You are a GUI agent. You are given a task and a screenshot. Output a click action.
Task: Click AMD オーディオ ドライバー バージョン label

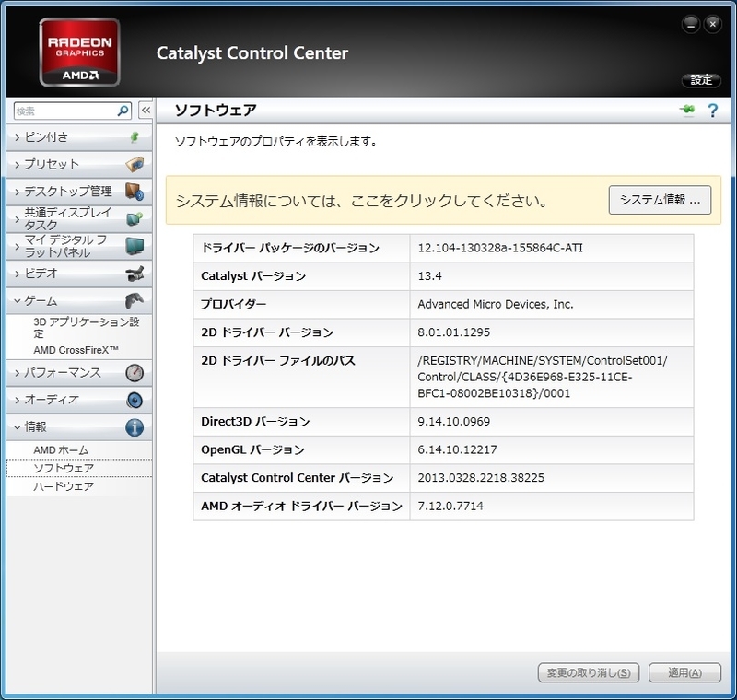[x=301, y=506]
